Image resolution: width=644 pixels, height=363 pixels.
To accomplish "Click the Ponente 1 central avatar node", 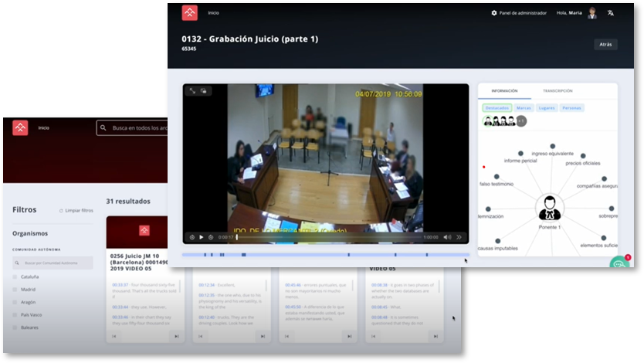I will pos(550,208).
